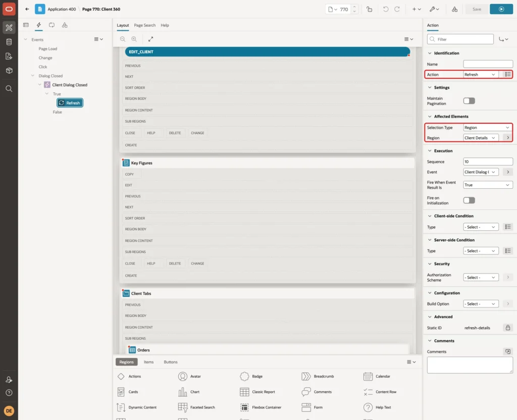Click the Comments text area

(470, 365)
